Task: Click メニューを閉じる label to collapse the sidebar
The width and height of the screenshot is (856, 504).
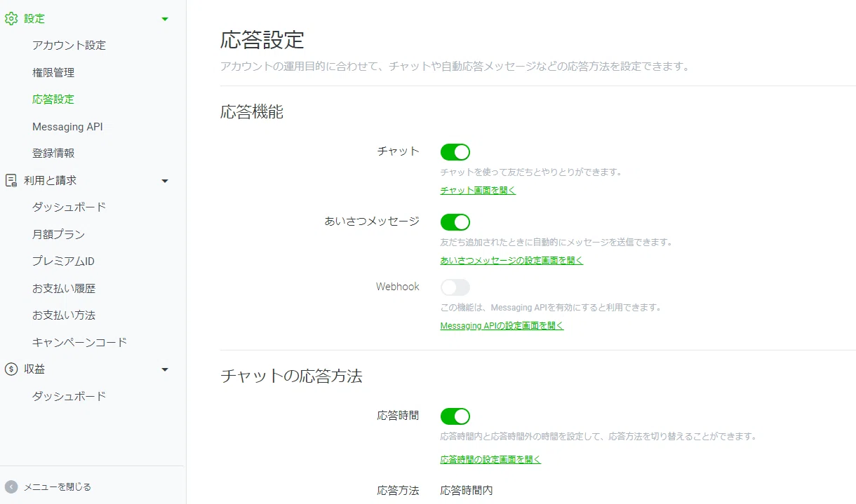Action: tap(58, 486)
